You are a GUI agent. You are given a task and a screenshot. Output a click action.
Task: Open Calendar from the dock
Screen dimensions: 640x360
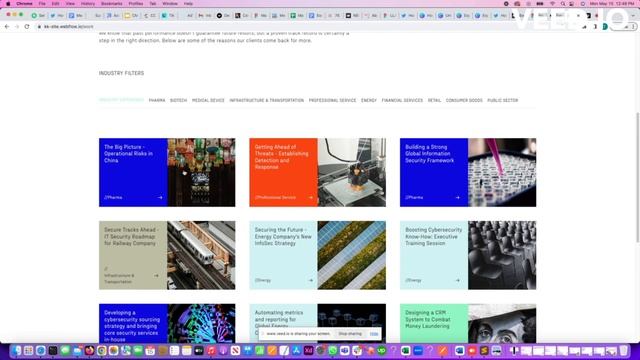tap(150, 351)
